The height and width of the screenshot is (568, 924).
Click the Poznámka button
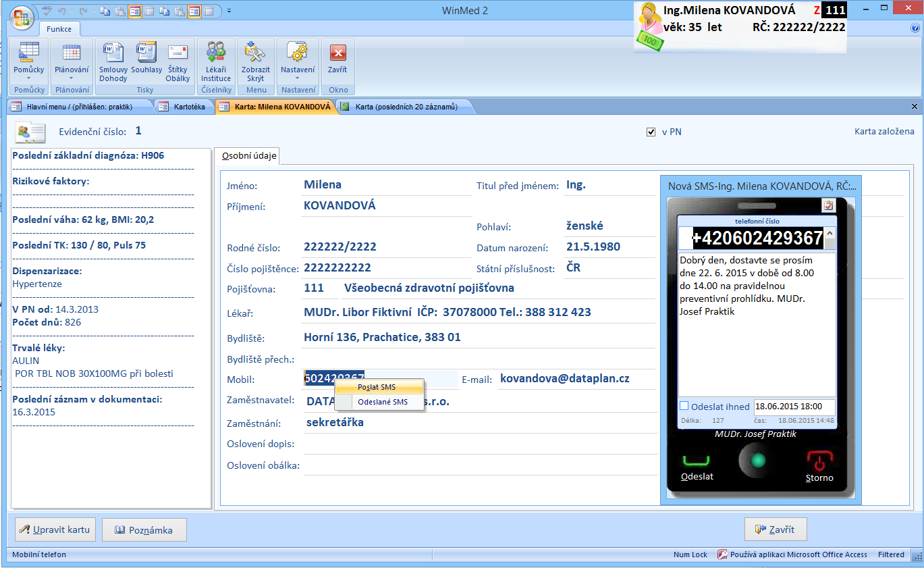(144, 530)
